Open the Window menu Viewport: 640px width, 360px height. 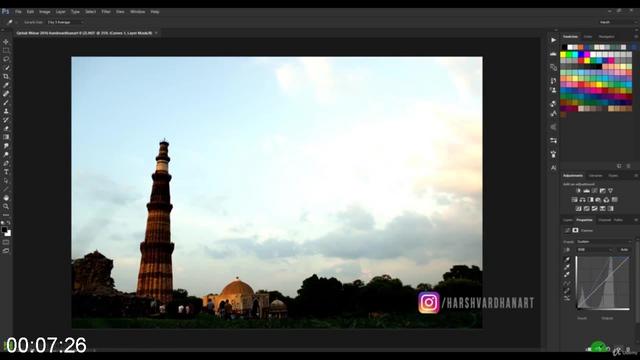pyautogui.click(x=138, y=12)
